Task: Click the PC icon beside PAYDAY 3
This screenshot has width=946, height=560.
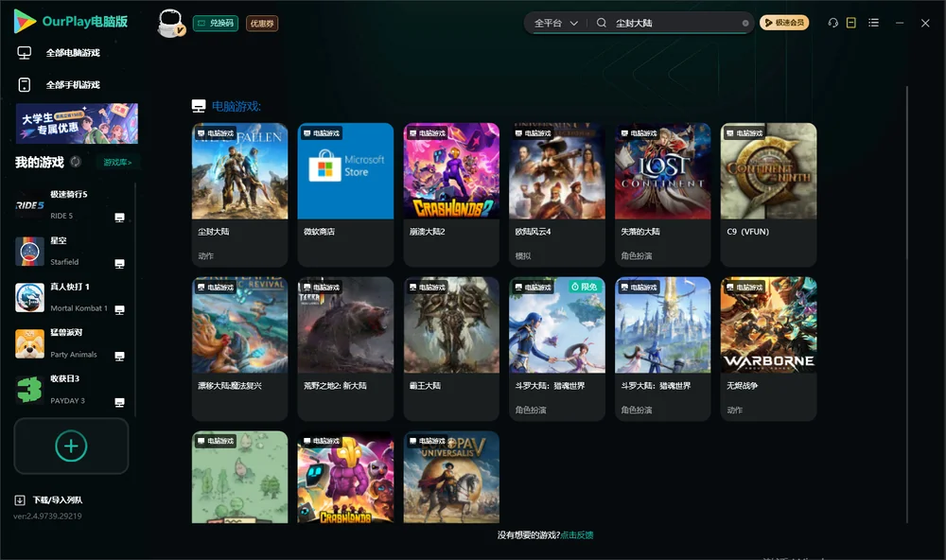Action: pos(119,403)
